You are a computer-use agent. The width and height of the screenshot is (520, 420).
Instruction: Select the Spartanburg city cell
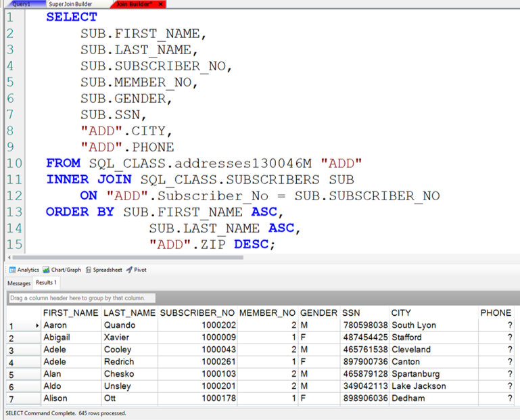pos(415,374)
